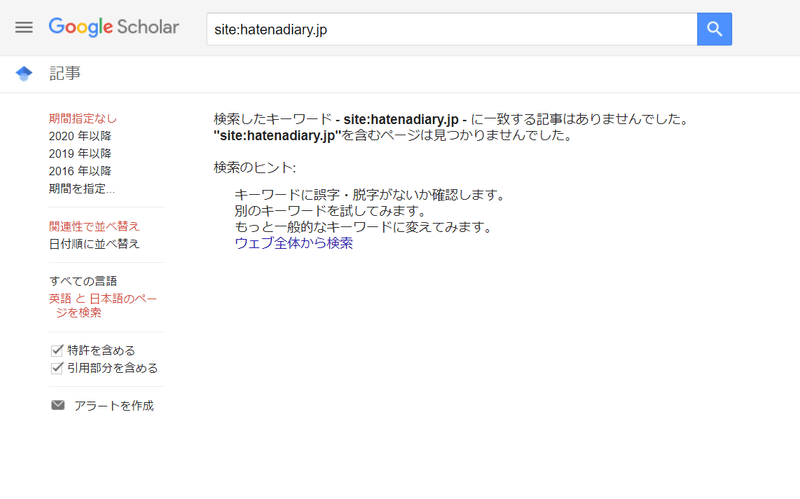Image resolution: width=800 pixels, height=499 pixels.
Task: Filter results to 2019 年以降
Action: pos(80,154)
